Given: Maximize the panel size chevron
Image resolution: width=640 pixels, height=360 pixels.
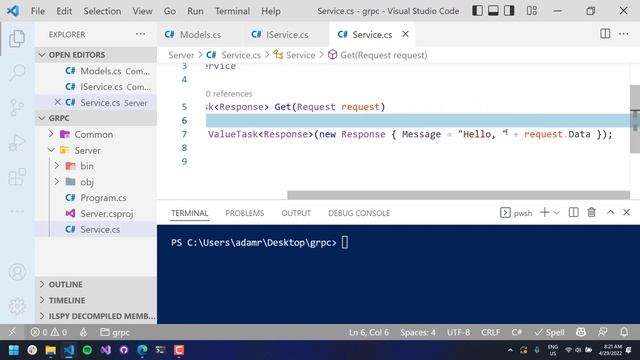Looking at the screenshot, I should [611, 212].
